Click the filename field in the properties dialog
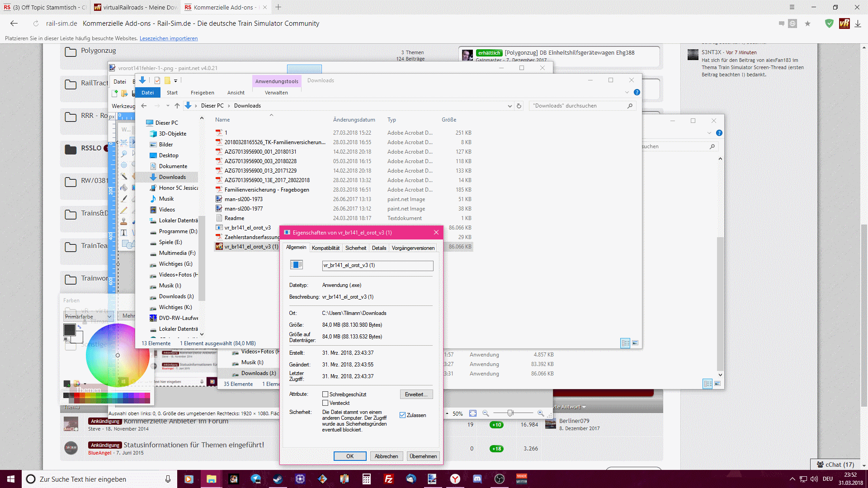 377,266
